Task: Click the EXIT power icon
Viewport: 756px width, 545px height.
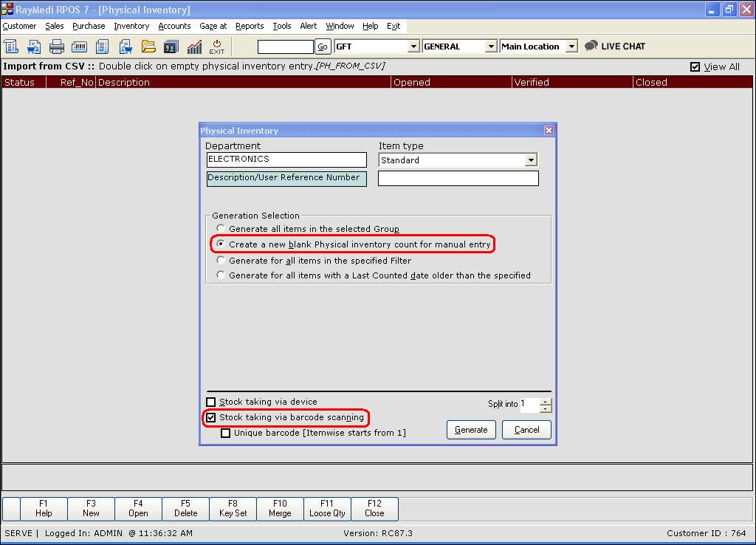Action: point(217,47)
